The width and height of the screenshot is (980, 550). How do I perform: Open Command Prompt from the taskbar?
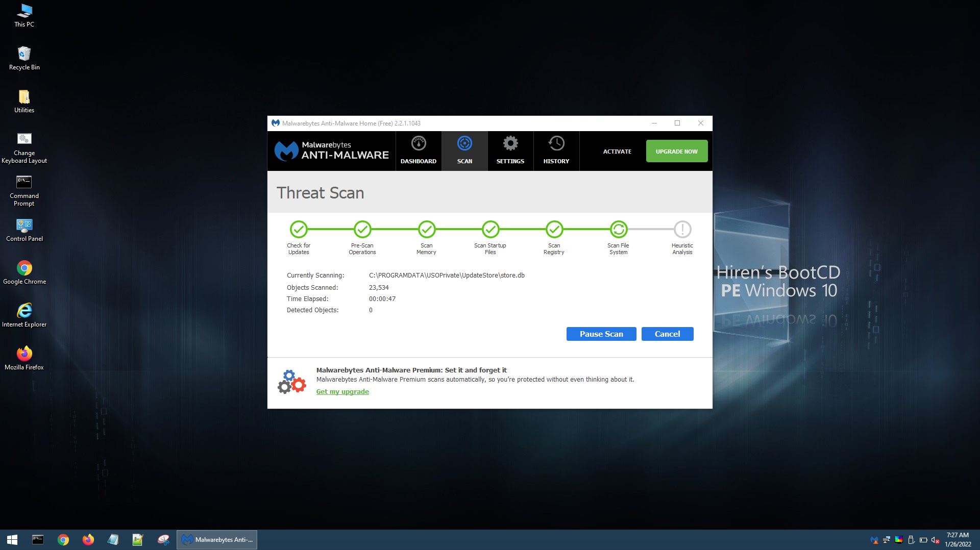click(x=38, y=540)
